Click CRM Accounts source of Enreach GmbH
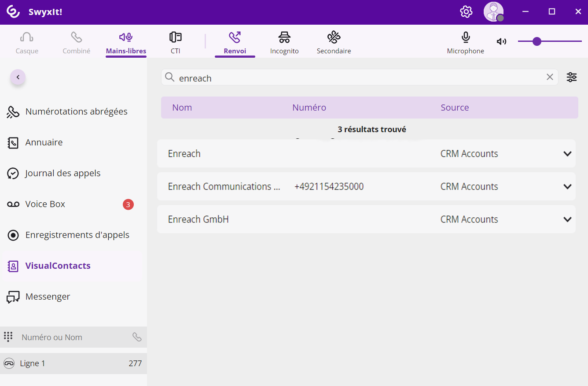 [x=469, y=219]
